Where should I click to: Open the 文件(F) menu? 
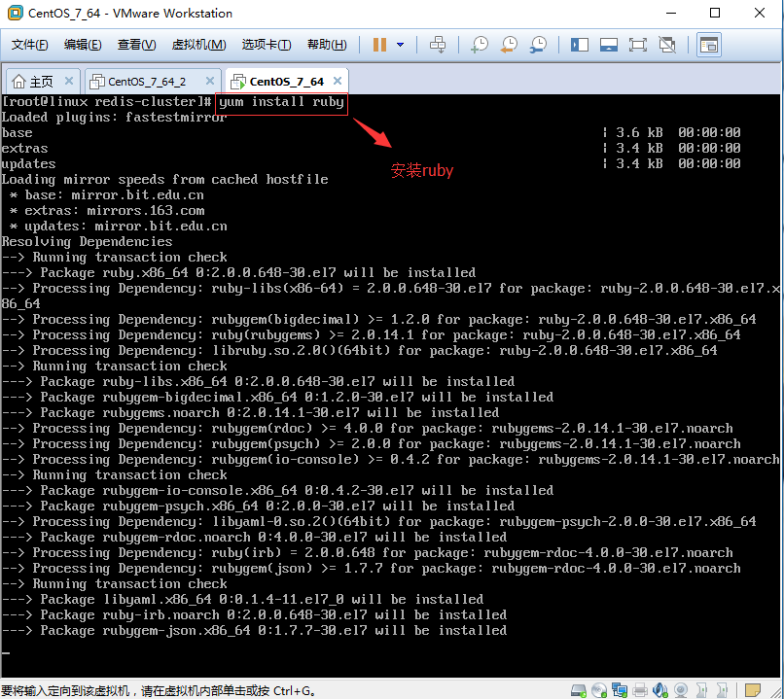point(29,45)
